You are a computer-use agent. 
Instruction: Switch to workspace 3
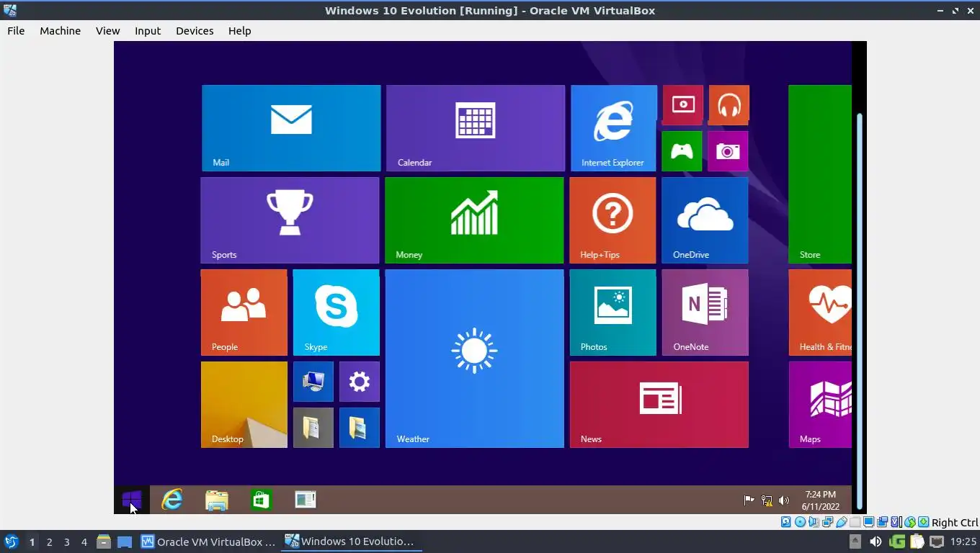point(66,541)
